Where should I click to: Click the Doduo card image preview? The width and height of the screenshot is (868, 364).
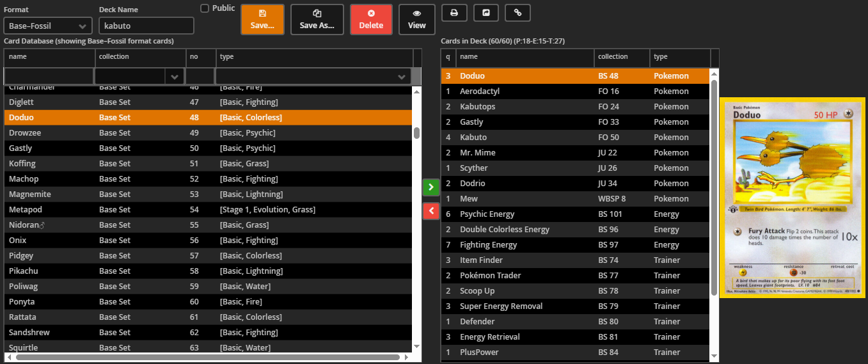(793, 197)
